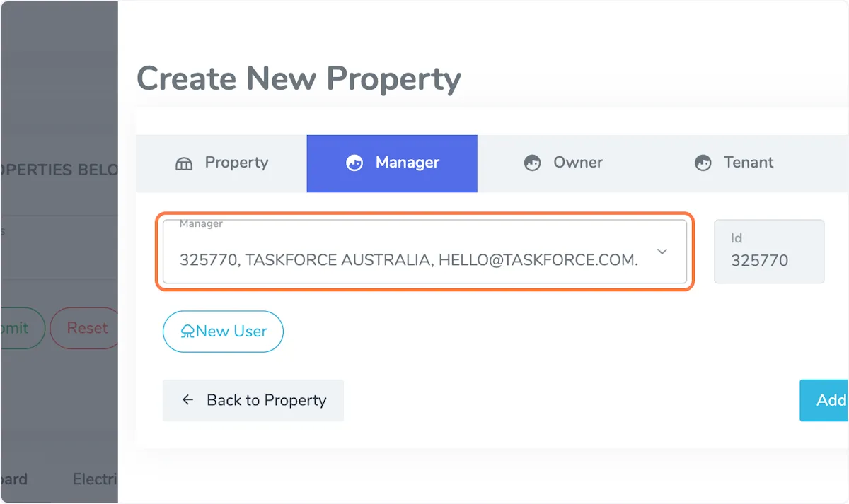849x504 pixels.
Task: Switch to the Property tab label
Action: coord(236,163)
